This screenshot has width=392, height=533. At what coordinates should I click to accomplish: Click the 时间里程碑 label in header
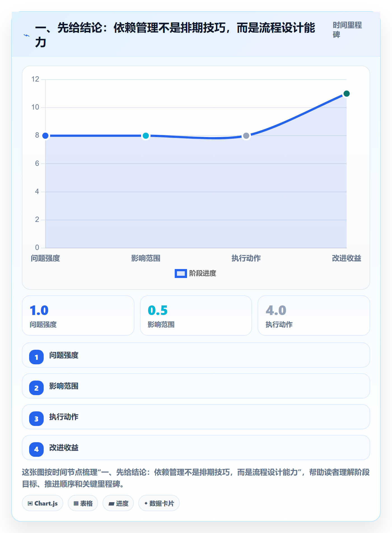coord(347,30)
